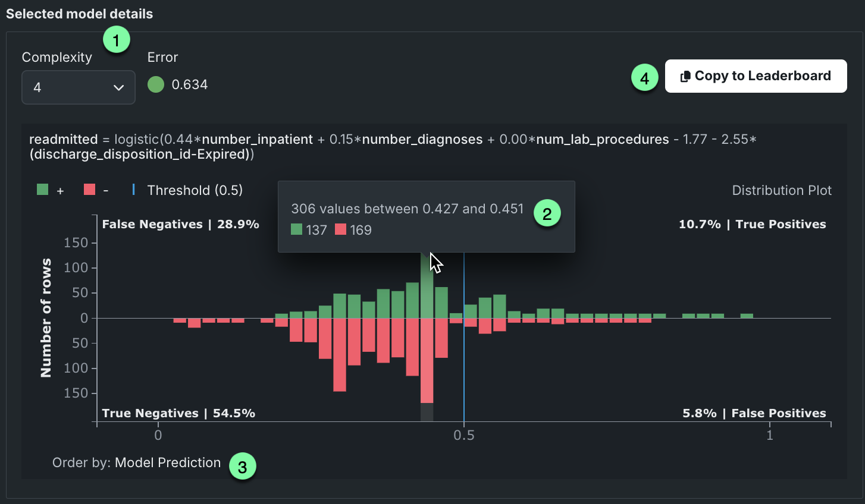The height and width of the screenshot is (504, 865).
Task: Click the green Error indicator circle
Action: coord(156,84)
